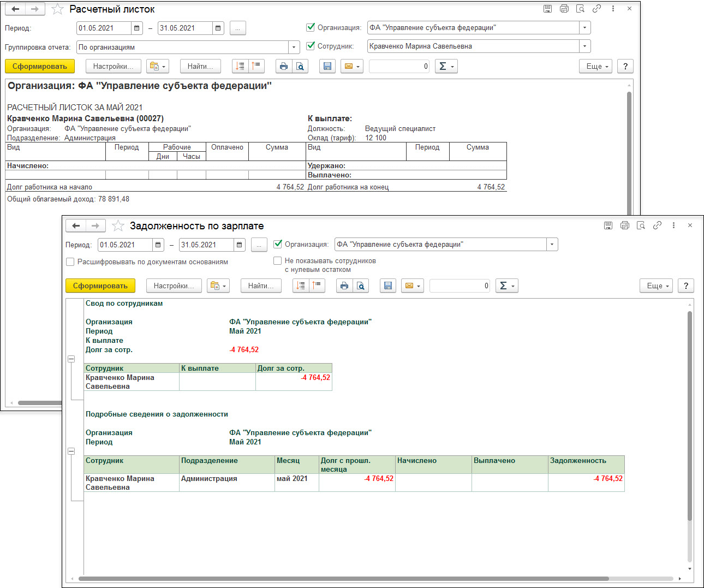
Task: Open print preview in Расчетный листок
Action: coord(300,66)
